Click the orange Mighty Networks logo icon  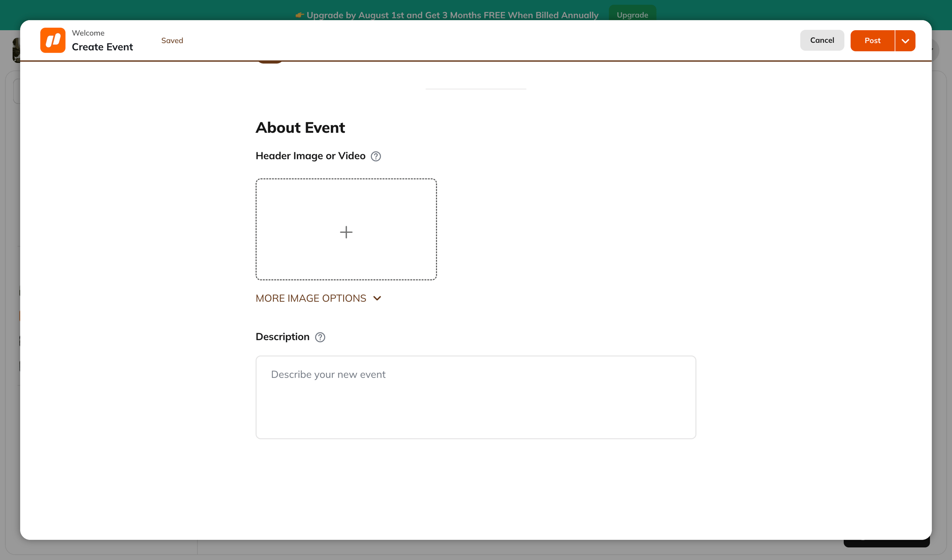point(53,40)
